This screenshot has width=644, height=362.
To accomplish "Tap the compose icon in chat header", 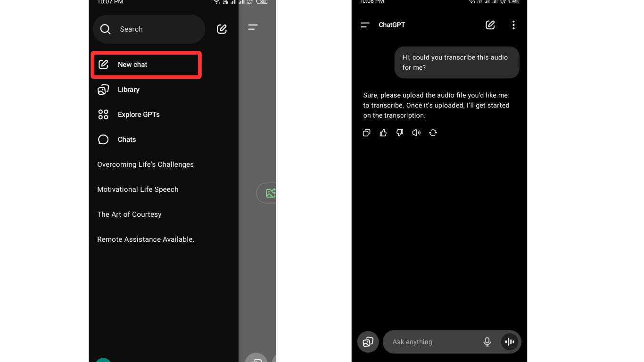I will tap(490, 25).
